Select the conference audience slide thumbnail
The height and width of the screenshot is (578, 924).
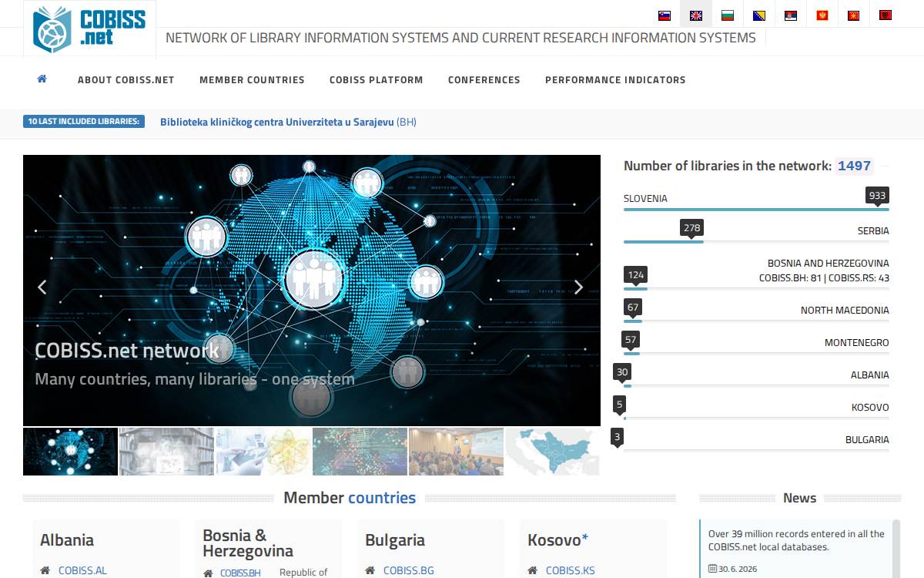coord(456,452)
